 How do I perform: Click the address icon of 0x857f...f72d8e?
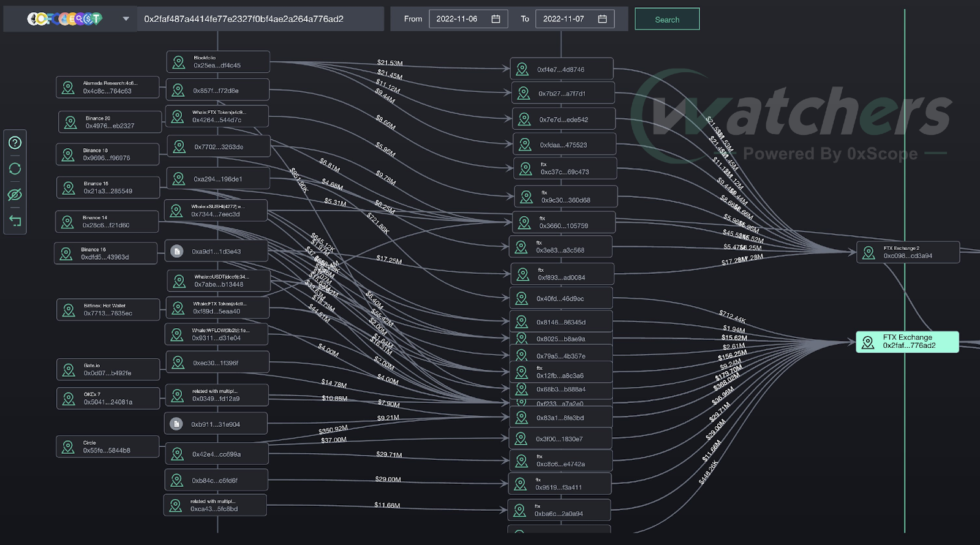(178, 90)
